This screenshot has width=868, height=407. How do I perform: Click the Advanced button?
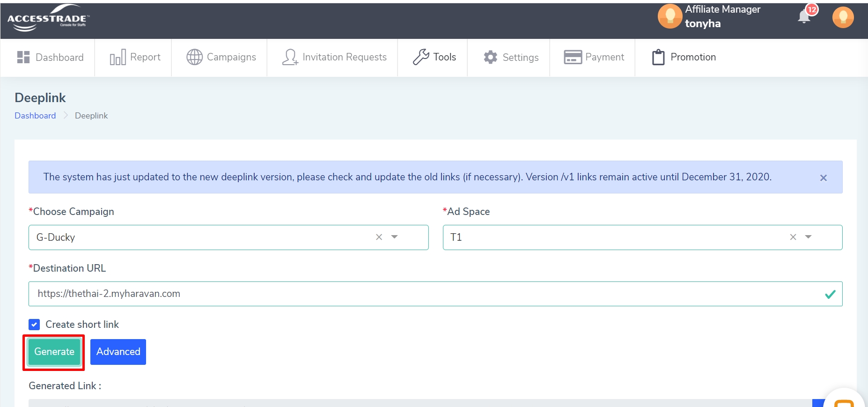coord(118,352)
